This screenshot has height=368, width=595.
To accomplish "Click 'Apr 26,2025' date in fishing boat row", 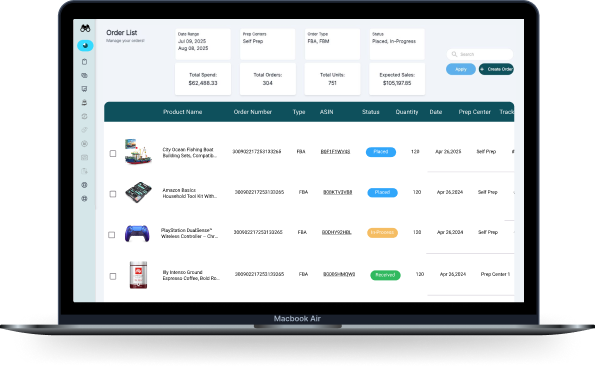I will click(448, 151).
